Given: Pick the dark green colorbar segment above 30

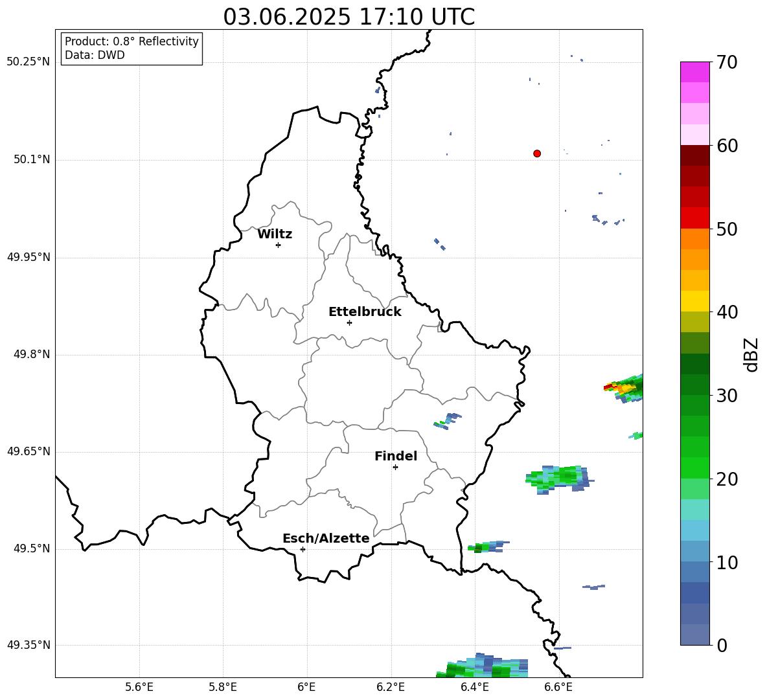Looking at the screenshot, I should click(x=694, y=384).
